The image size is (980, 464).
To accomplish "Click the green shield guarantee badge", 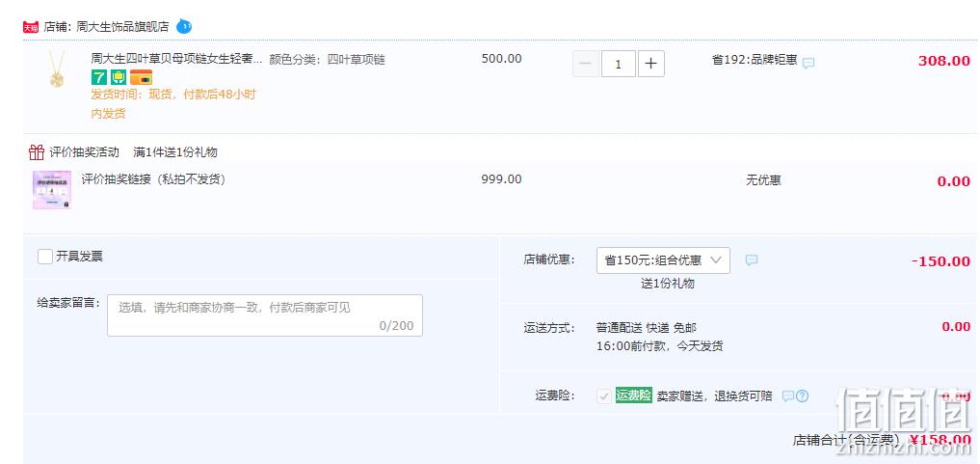I will point(119,77).
